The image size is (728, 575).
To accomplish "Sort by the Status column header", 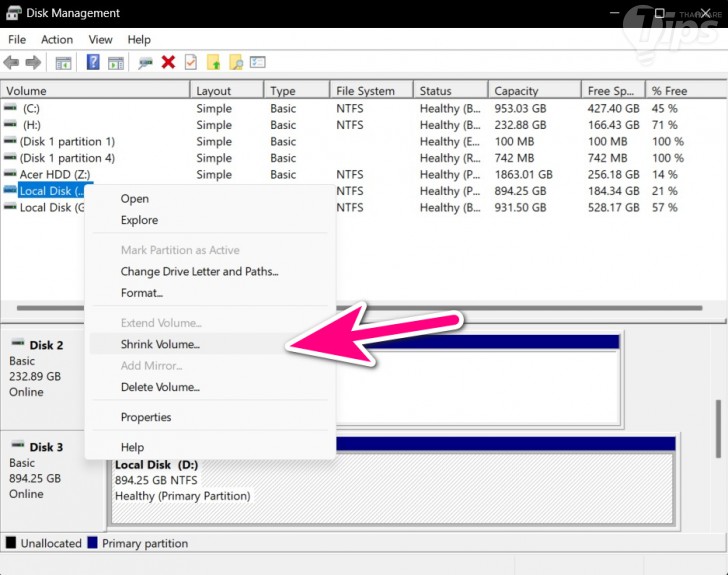I will click(x=451, y=91).
